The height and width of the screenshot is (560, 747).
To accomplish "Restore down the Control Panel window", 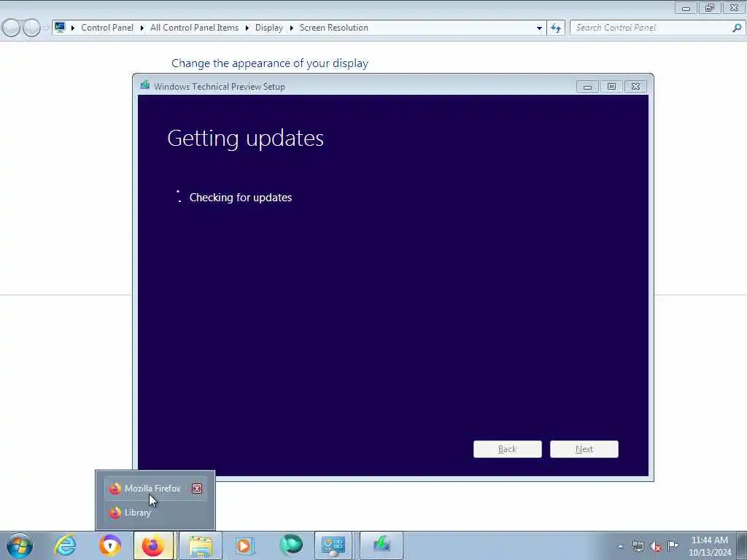I will [x=710, y=7].
